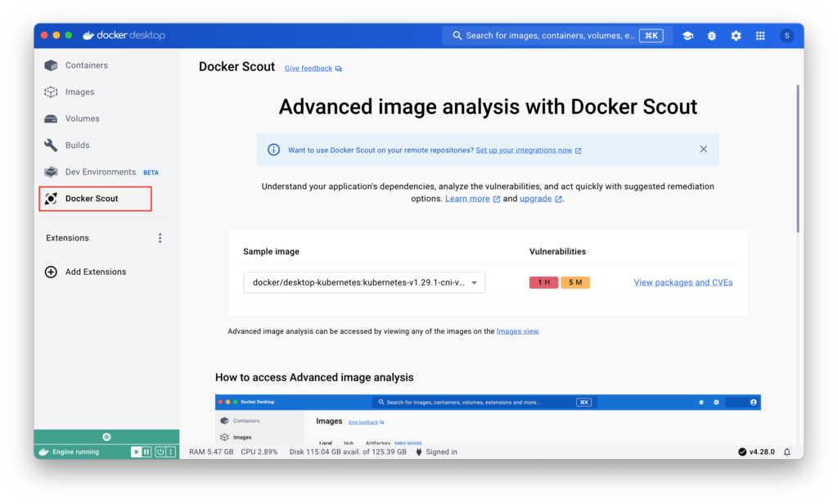Click Add Extensions
Screen dimensions: 838x504
pyautogui.click(x=95, y=272)
